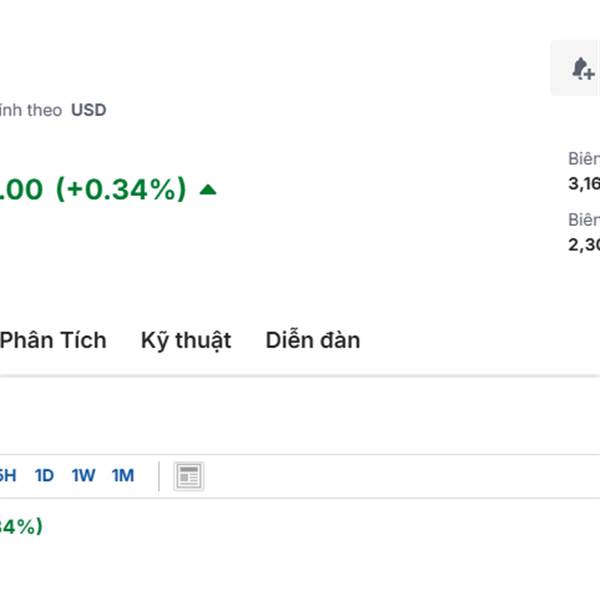The width and height of the screenshot is (600, 600).
Task: Click the USD currency label
Action: coord(88,110)
